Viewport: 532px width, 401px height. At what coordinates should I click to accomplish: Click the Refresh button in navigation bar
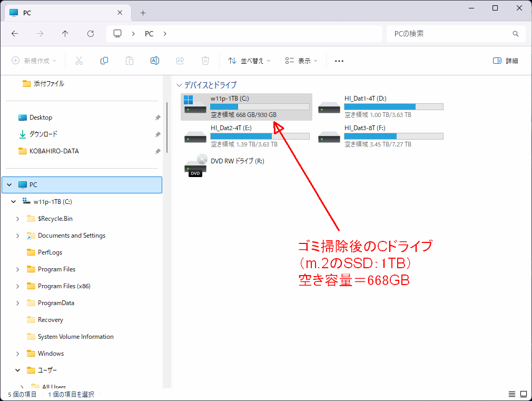(91, 34)
